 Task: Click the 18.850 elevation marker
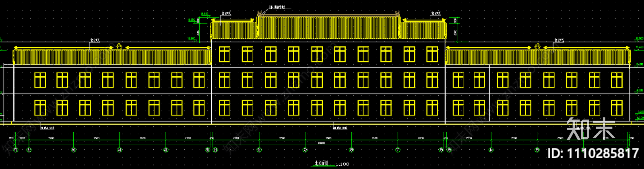(x=204, y=14)
